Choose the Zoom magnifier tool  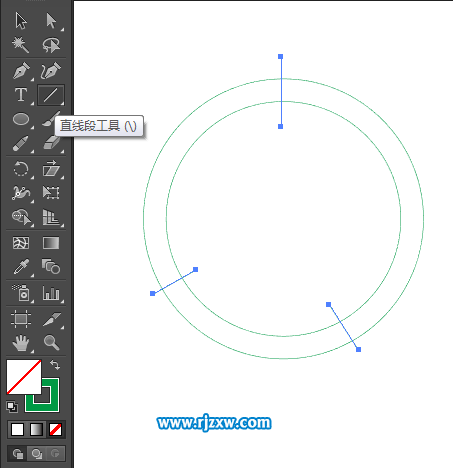point(51,343)
